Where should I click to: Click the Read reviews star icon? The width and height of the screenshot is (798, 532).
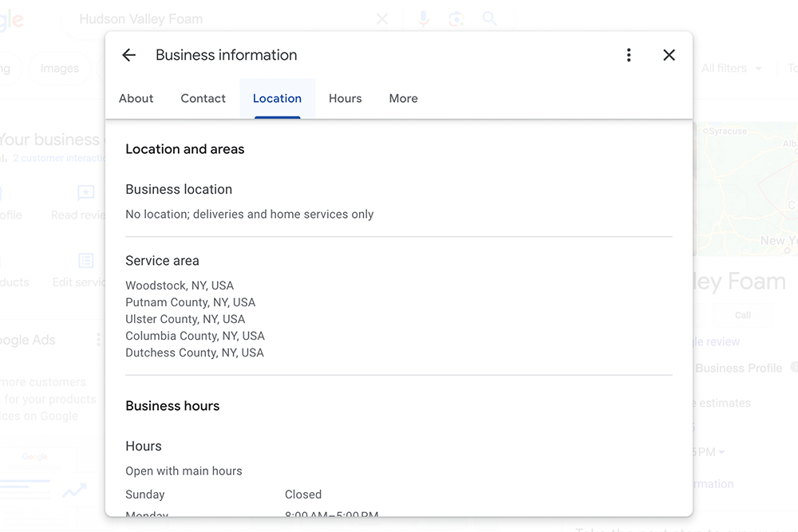(x=85, y=193)
